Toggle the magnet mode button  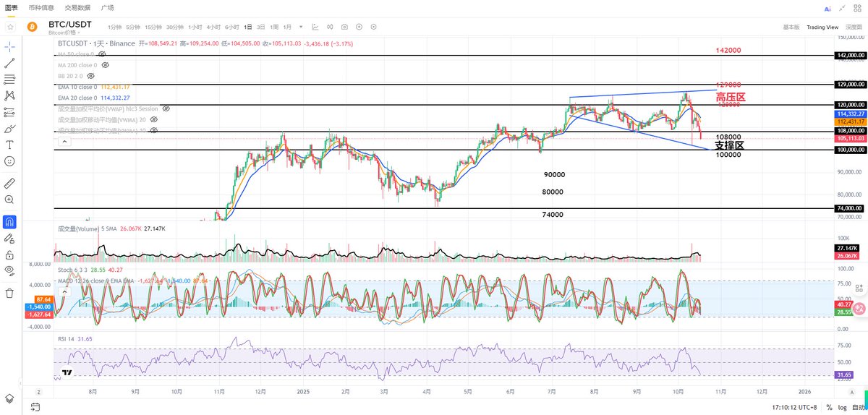tap(10, 221)
